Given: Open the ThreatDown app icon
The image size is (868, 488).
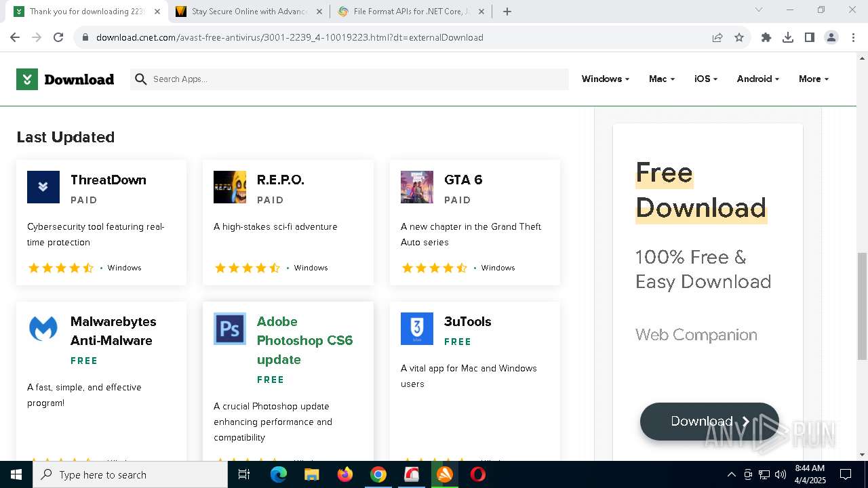Looking at the screenshot, I should click(x=43, y=187).
